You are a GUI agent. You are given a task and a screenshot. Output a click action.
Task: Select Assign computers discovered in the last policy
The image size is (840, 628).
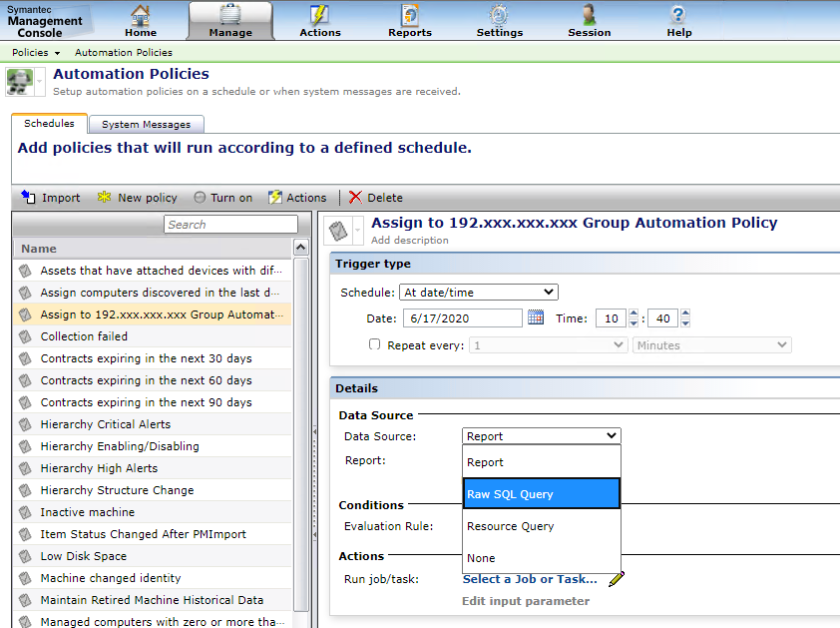pyautogui.click(x=153, y=293)
